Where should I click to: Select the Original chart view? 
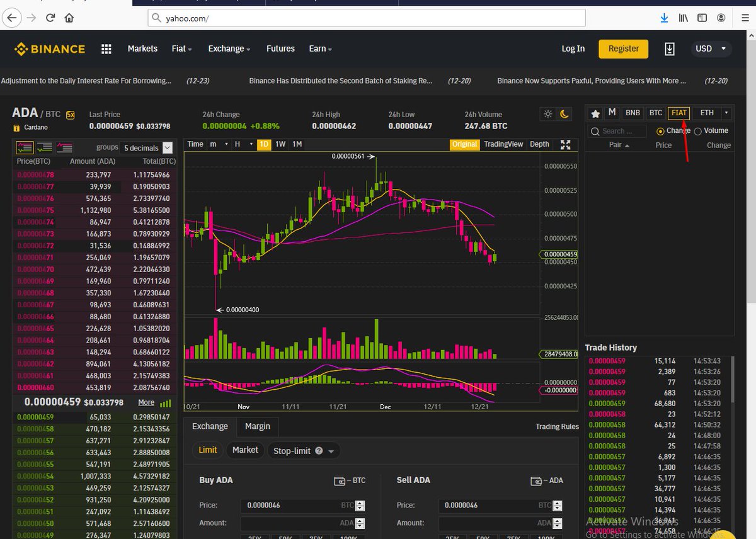pyautogui.click(x=465, y=144)
